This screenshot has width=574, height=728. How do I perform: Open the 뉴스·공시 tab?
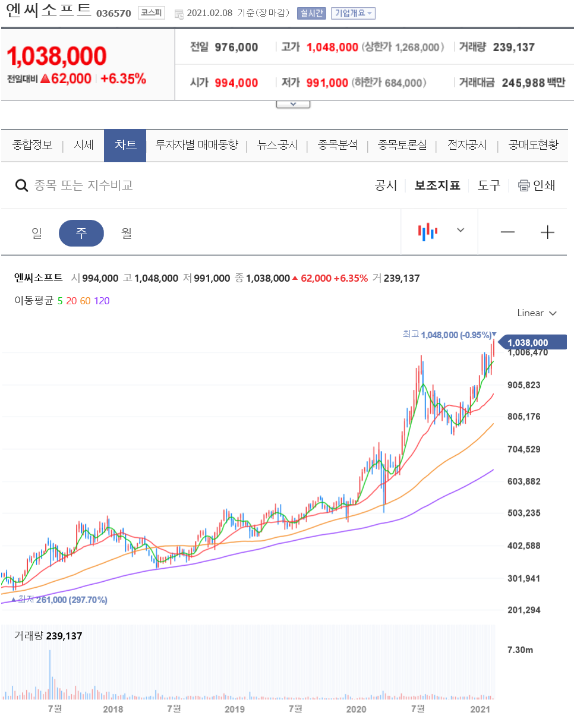point(277,145)
